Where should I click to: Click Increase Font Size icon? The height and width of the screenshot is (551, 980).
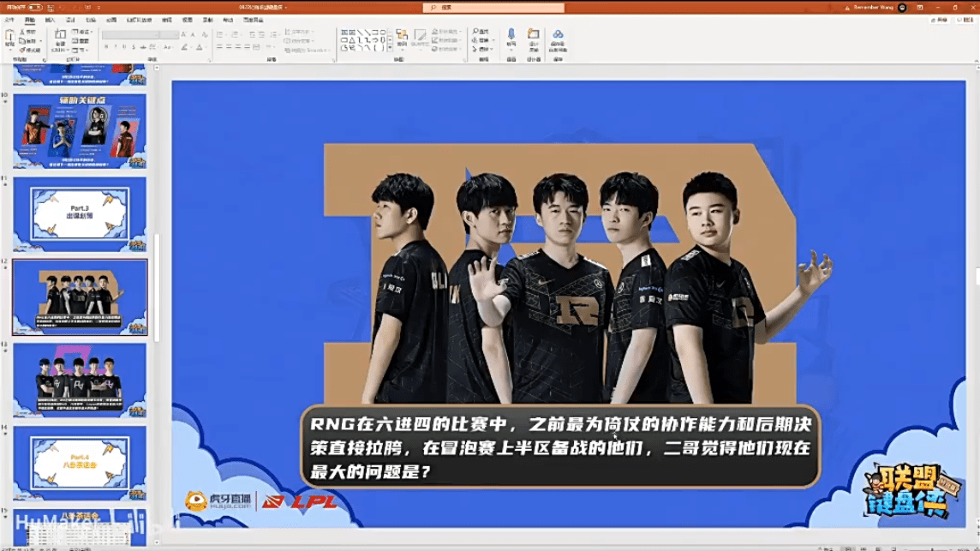point(183,35)
